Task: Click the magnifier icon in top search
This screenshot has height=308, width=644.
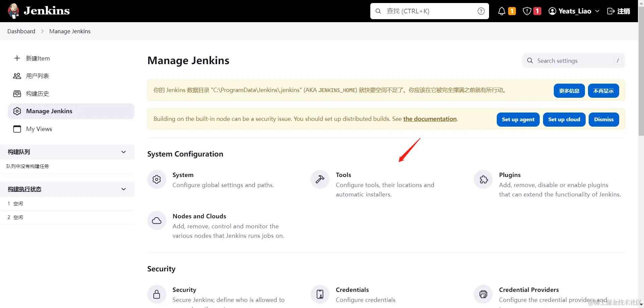Action: click(378, 11)
